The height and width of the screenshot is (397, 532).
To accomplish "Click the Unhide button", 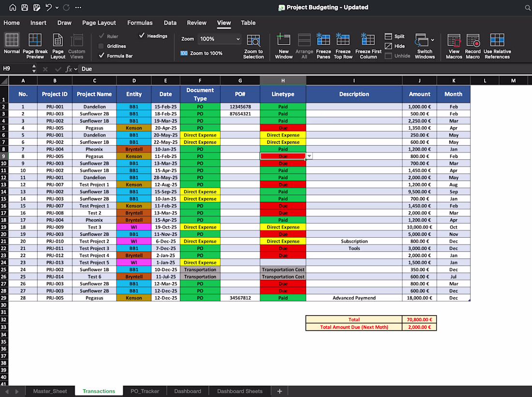I will click(x=398, y=56).
